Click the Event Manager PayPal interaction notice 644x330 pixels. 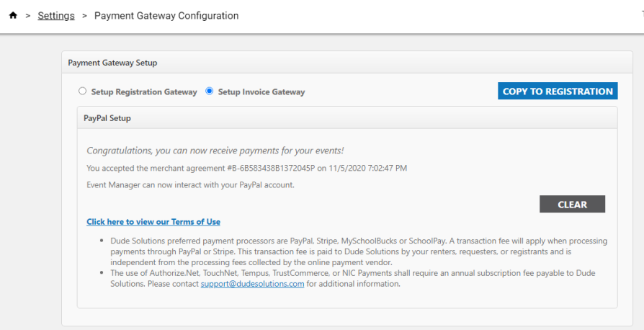pyautogui.click(x=191, y=185)
